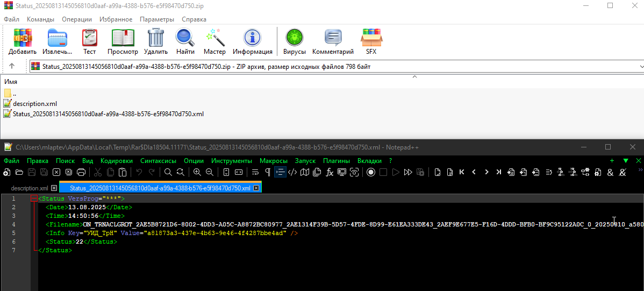This screenshot has width=644, height=291.
Task: Click the Zoom Out icon in Notepad++
Action: (210, 172)
